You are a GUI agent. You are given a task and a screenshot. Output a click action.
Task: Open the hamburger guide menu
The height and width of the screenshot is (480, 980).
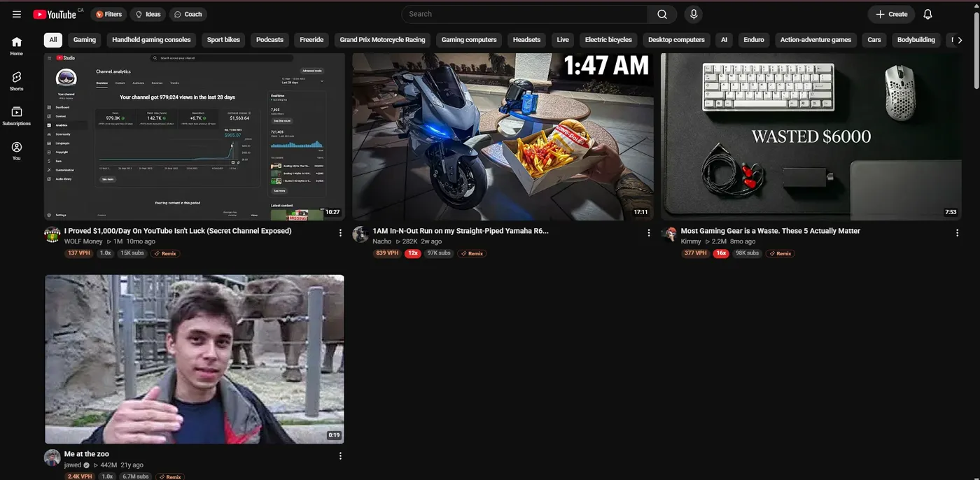17,14
